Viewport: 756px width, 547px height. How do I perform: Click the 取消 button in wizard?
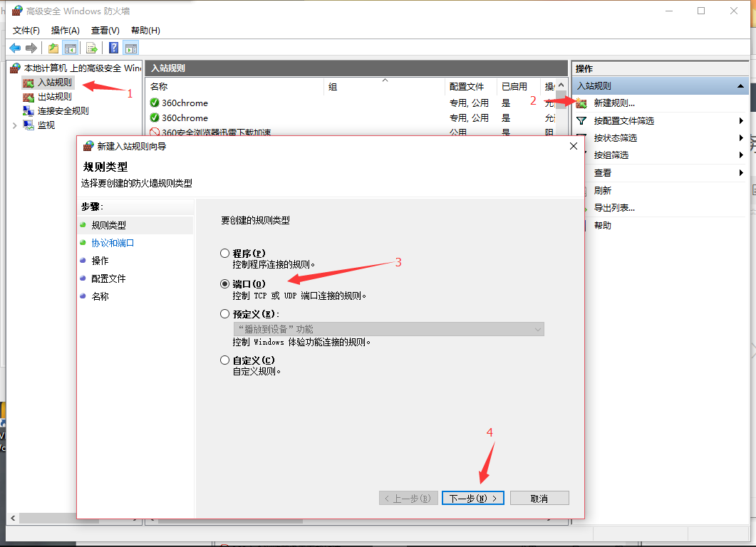(539, 499)
